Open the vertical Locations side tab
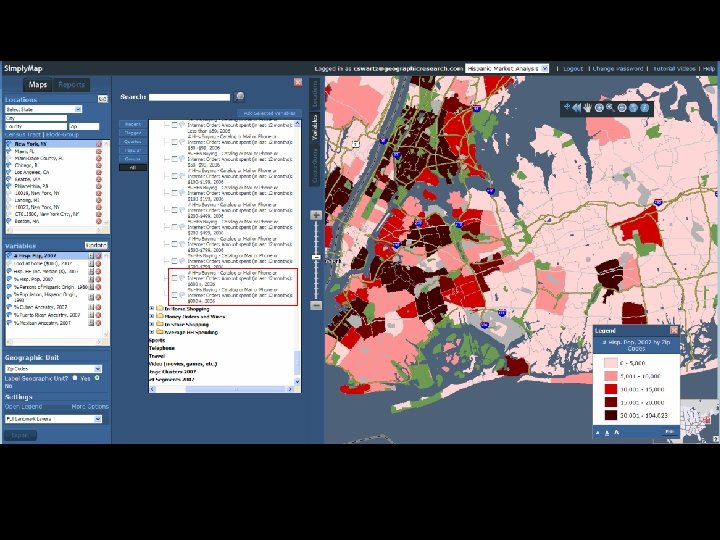 pyautogui.click(x=315, y=93)
